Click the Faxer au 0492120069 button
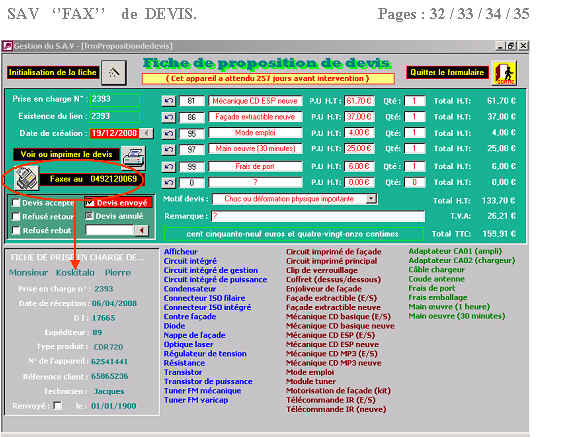The height and width of the screenshot is (437, 568). [x=92, y=179]
